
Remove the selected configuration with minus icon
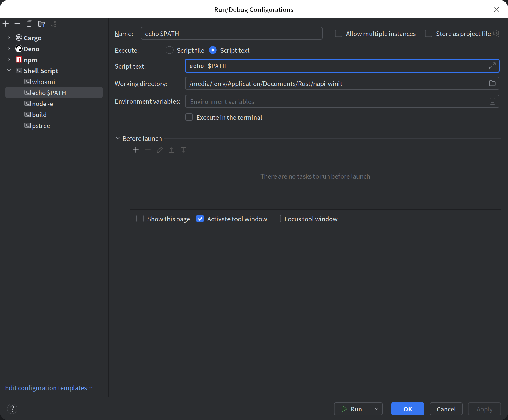[17, 24]
